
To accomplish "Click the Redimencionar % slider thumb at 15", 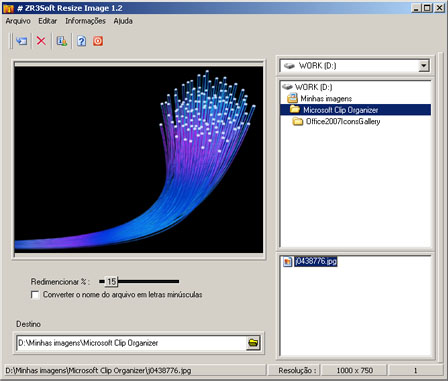I will click(x=111, y=282).
